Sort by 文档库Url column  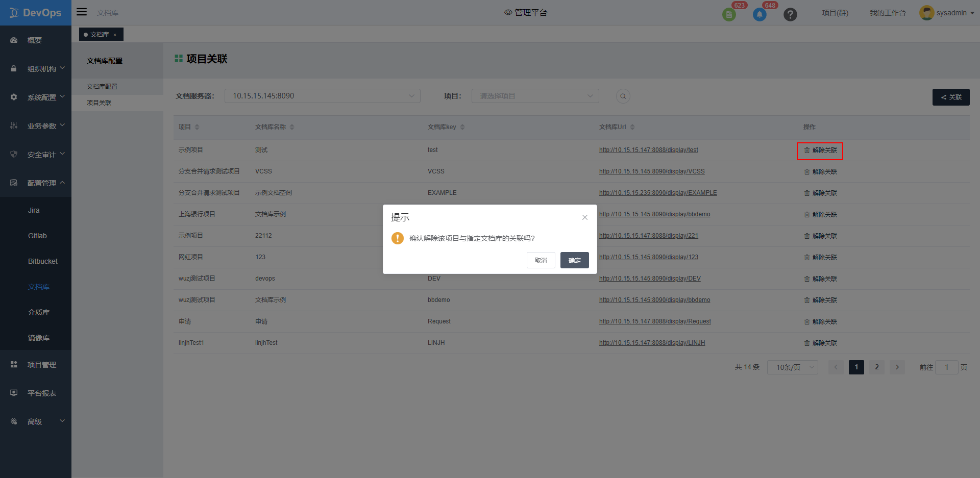tap(632, 127)
